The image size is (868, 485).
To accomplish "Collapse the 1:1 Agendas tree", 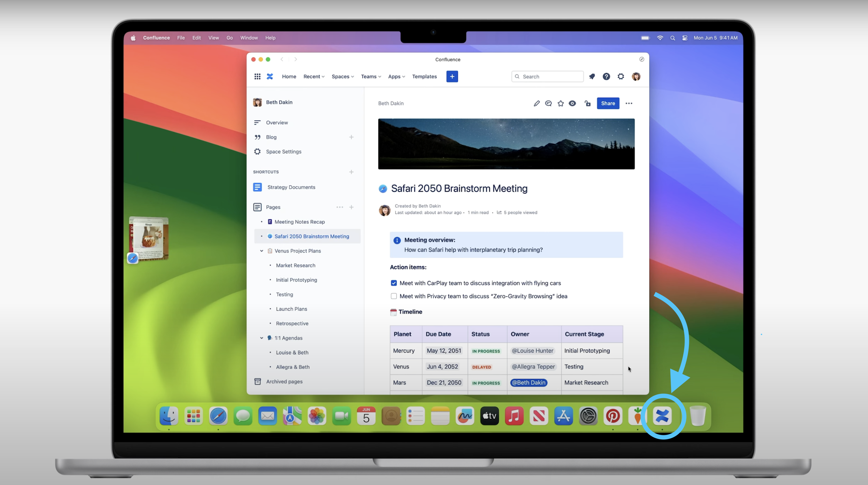I will pyautogui.click(x=261, y=338).
